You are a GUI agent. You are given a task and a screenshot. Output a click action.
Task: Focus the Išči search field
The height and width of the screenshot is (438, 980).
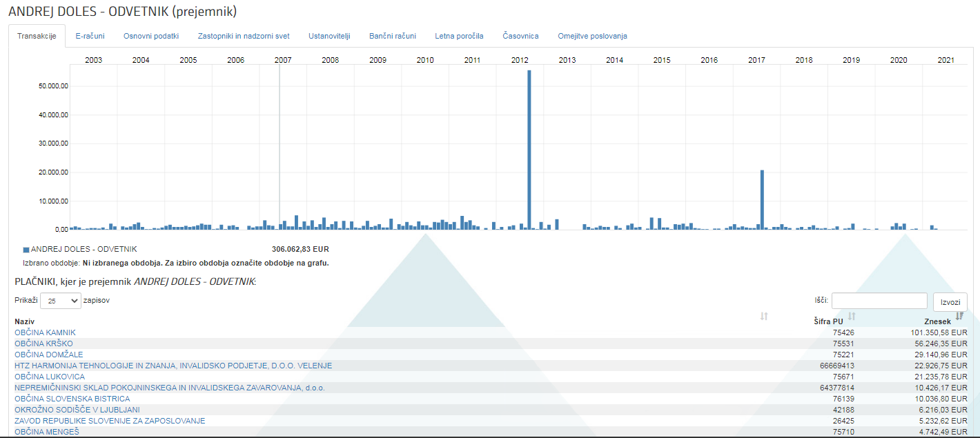(x=879, y=301)
